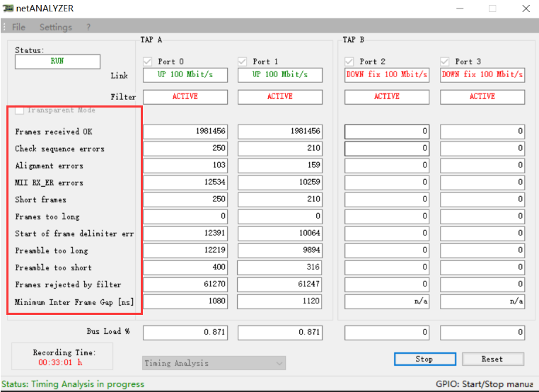539x392 pixels.
Task: Click Port 0 filter ACTIVE field
Action: pyautogui.click(x=185, y=97)
